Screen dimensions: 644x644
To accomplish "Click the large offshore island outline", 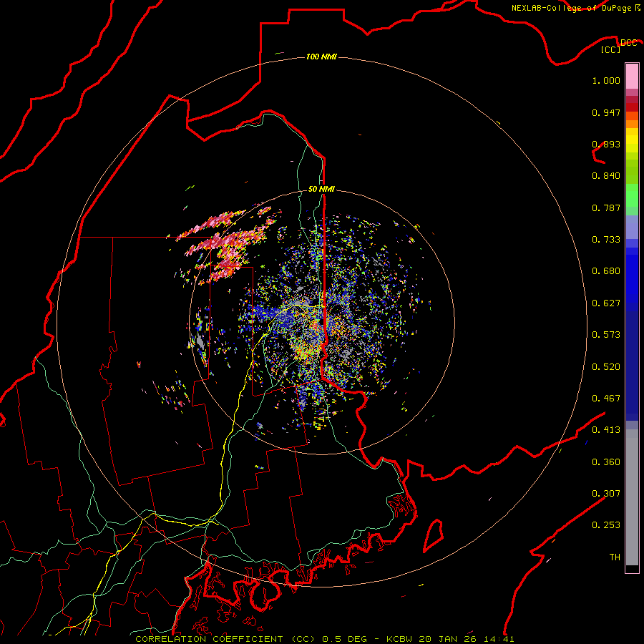I will [x=434, y=535].
